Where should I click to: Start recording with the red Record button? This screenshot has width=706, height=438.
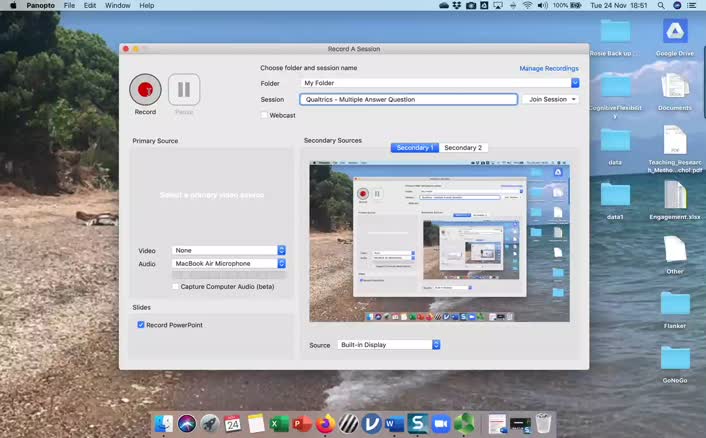tap(145, 89)
